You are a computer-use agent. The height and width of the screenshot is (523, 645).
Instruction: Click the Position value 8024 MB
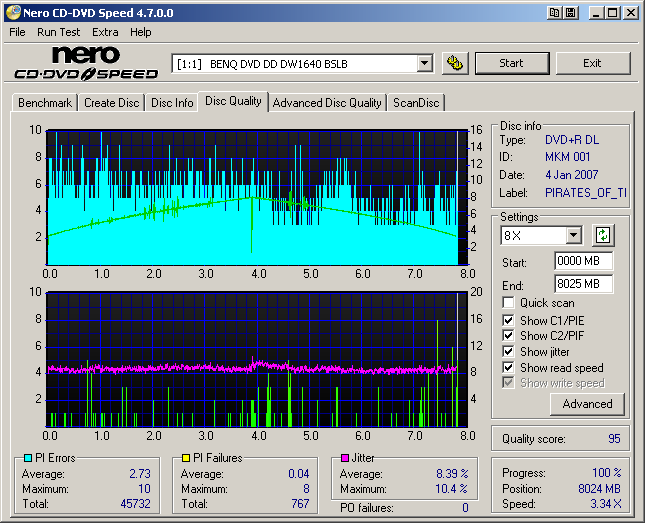pos(599,489)
